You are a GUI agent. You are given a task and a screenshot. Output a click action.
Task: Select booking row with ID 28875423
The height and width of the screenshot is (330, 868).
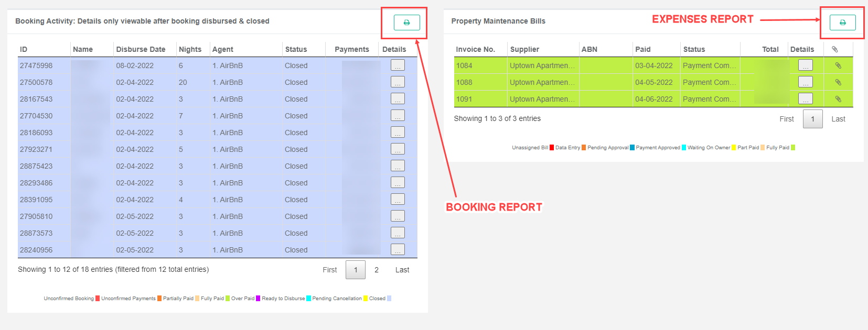click(36, 166)
